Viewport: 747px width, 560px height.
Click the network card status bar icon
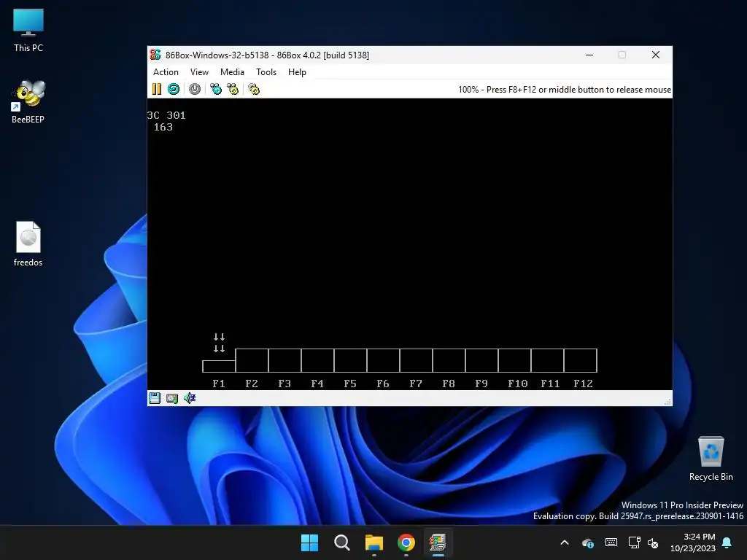point(172,398)
